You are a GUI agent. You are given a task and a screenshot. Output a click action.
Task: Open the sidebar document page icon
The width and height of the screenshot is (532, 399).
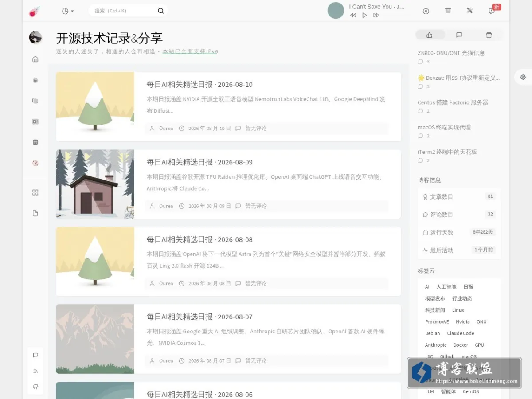pos(35,213)
